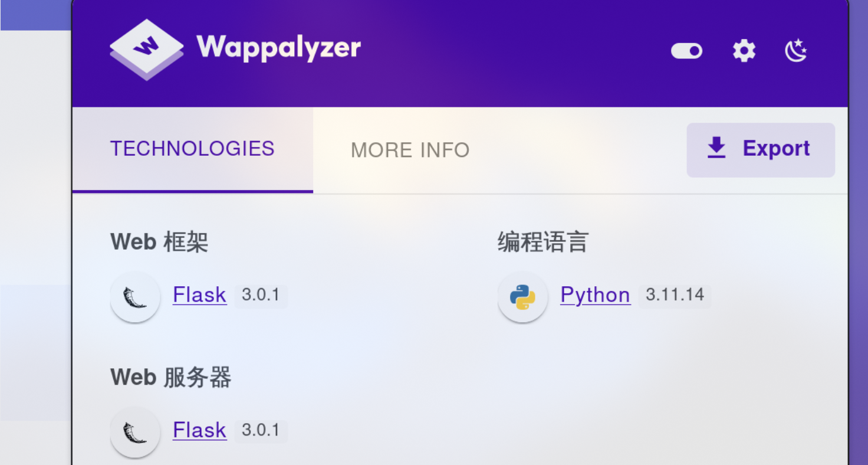Click the Web 框架 category heading
This screenshot has height=465, width=868.
coord(159,243)
